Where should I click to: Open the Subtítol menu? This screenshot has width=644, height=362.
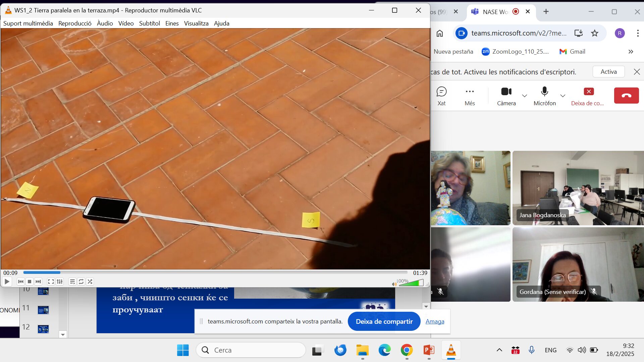coord(150,23)
